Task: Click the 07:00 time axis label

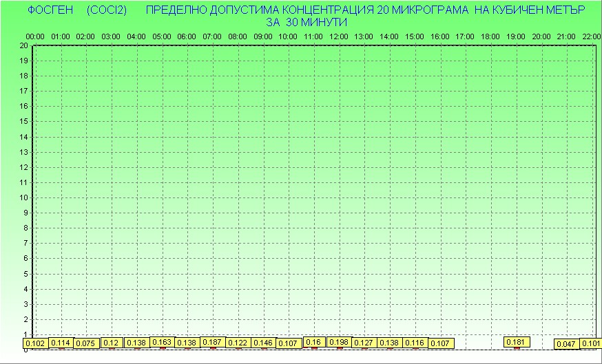Action: point(212,36)
